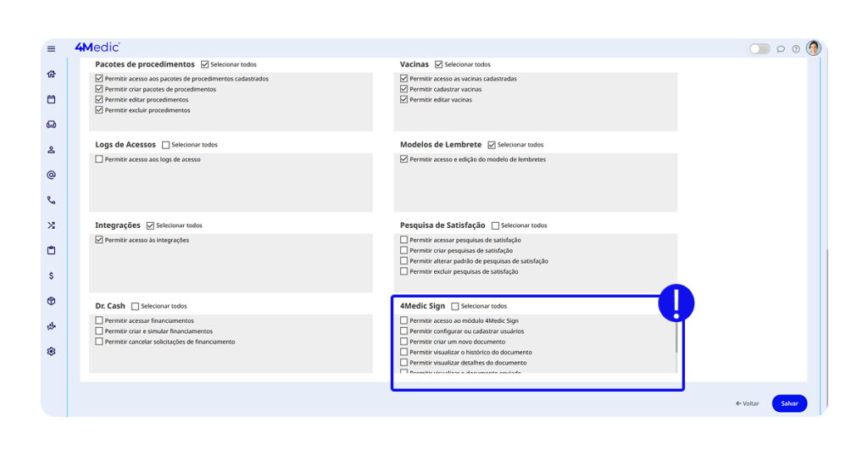
Task: Open the cube inventory icon
Action: pos(52,301)
